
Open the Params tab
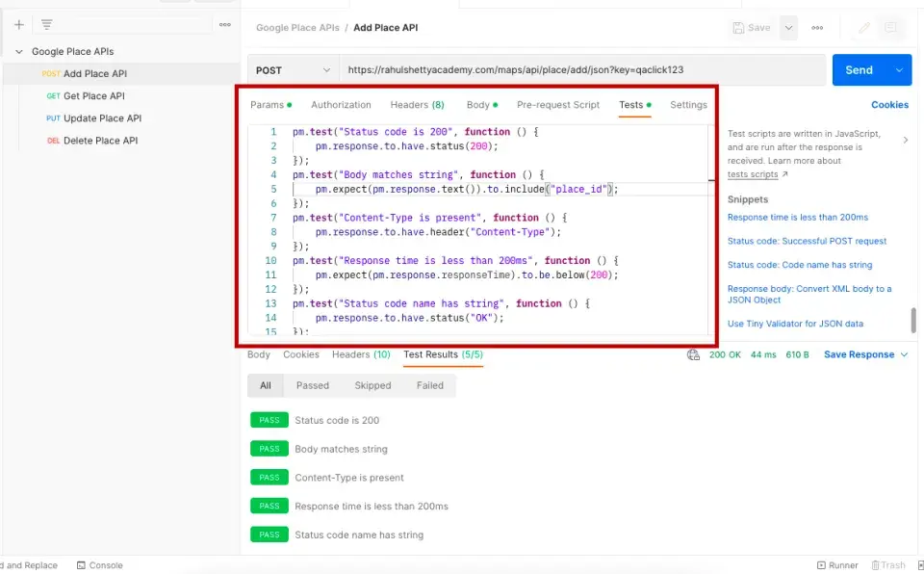coord(270,105)
